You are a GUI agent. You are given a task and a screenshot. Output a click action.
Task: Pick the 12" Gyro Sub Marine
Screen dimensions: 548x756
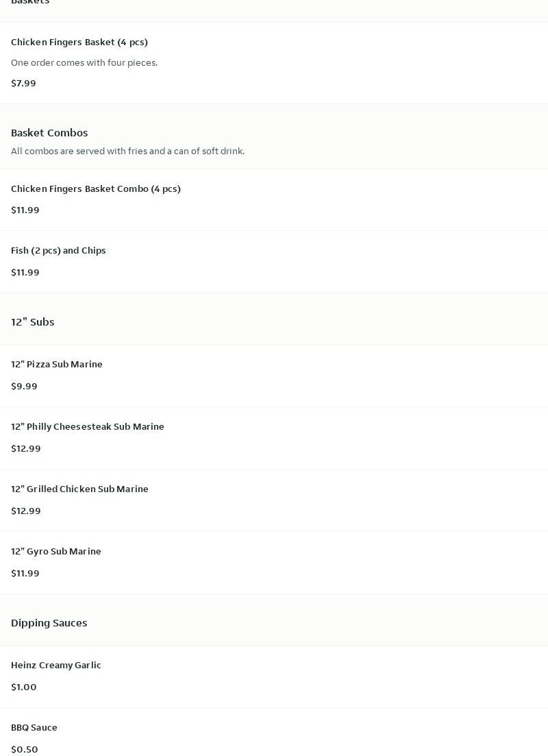[x=56, y=551]
